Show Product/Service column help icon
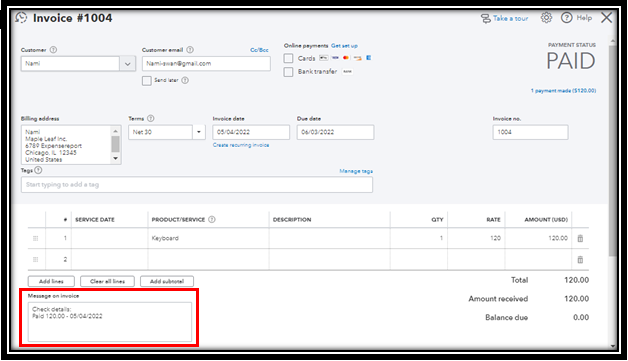 pos(212,220)
